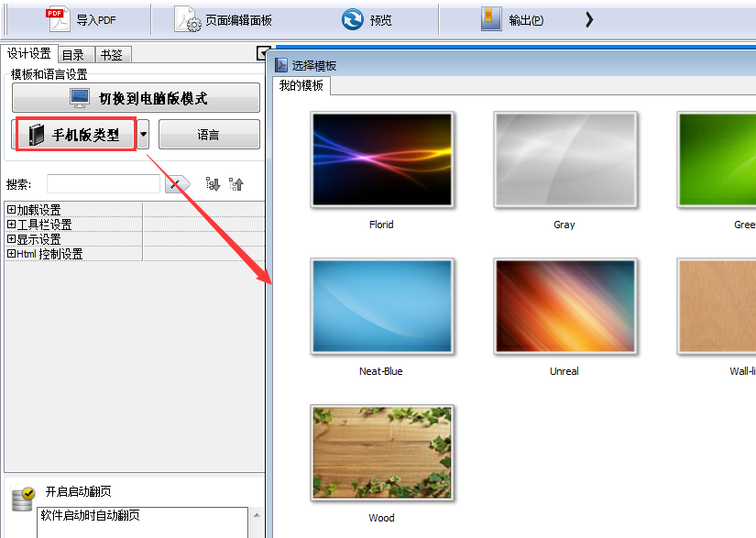Click the collapse-all tree icon

[x=236, y=184]
